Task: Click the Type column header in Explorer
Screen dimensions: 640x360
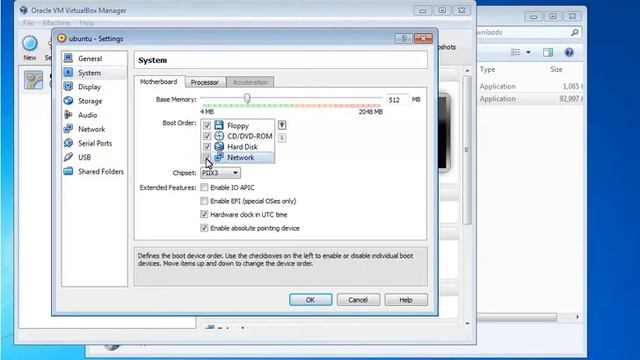Action: tap(487, 69)
